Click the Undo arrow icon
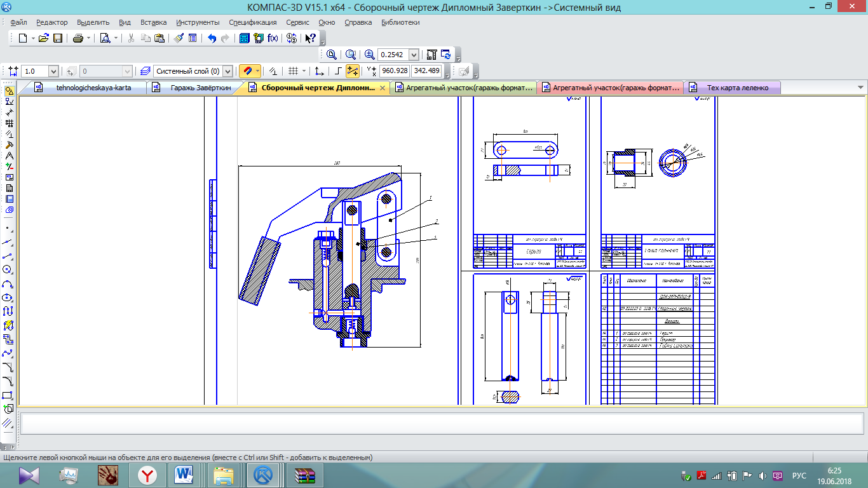868x488 pixels. pos(212,38)
